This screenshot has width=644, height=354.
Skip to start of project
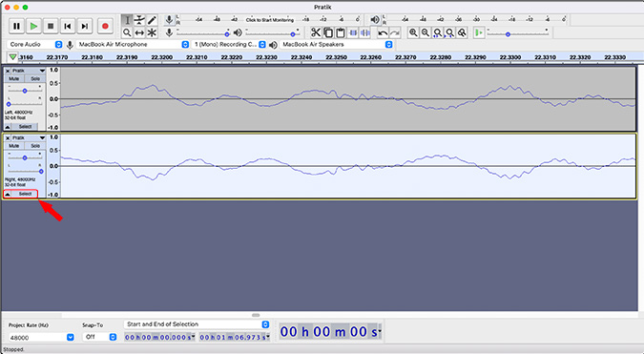point(68,27)
